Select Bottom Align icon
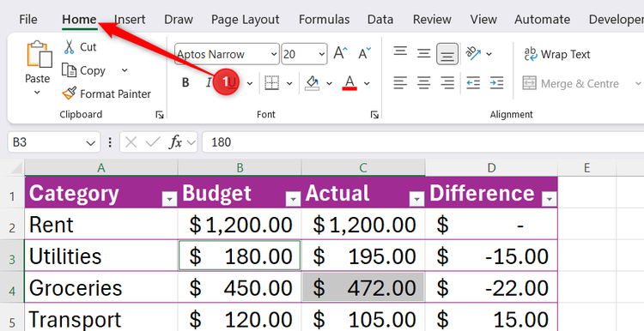The height and width of the screenshot is (331, 644). (x=447, y=54)
